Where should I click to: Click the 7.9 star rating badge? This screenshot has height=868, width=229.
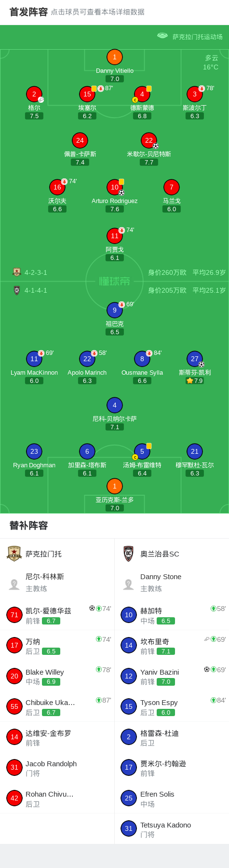[195, 381]
